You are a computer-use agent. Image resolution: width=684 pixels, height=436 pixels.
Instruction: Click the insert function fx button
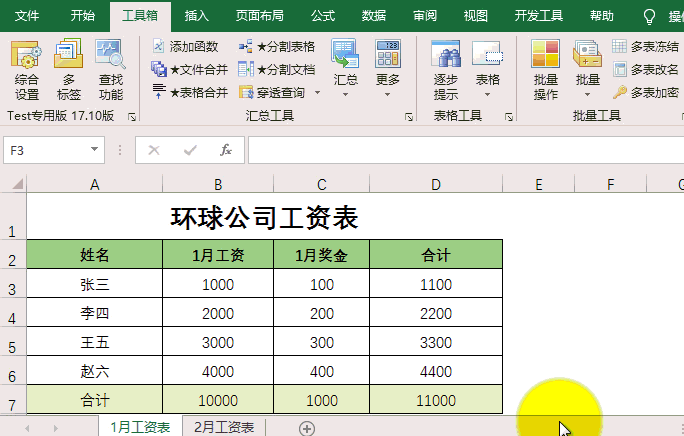tap(226, 150)
